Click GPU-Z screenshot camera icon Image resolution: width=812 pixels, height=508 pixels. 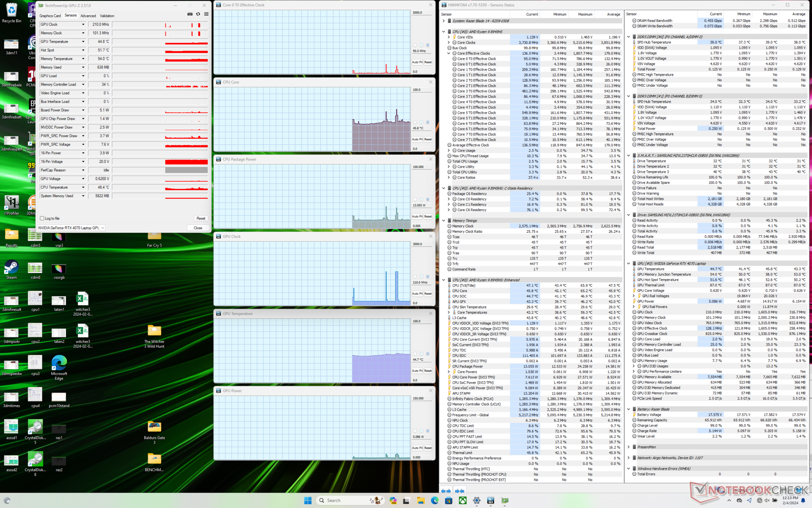coord(190,14)
